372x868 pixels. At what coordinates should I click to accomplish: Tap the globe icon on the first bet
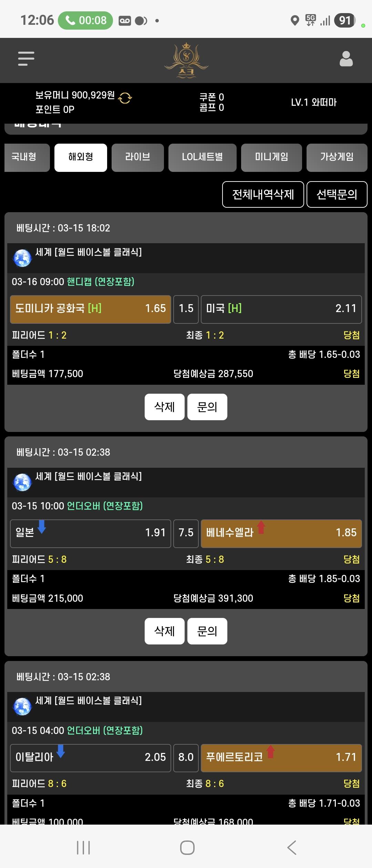[x=22, y=258]
